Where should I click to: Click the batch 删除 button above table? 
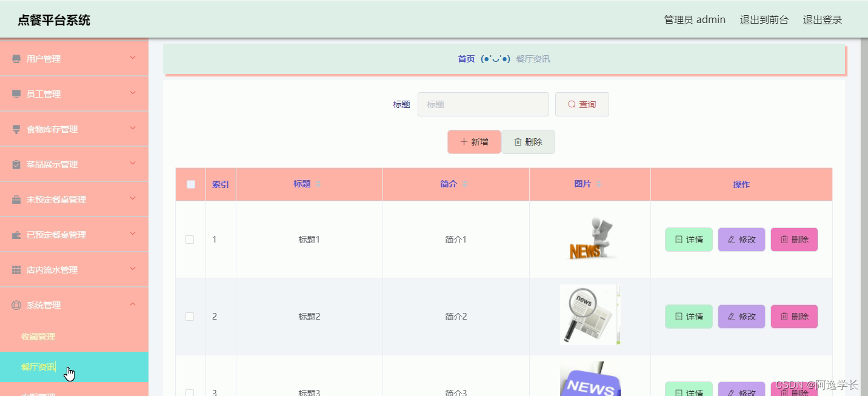528,142
